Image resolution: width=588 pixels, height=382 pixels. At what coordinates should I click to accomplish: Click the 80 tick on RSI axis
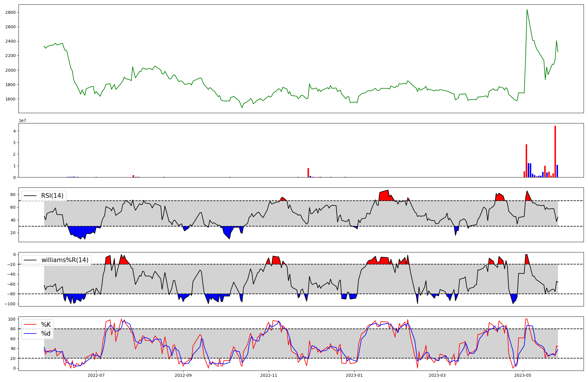pyautogui.click(x=13, y=195)
